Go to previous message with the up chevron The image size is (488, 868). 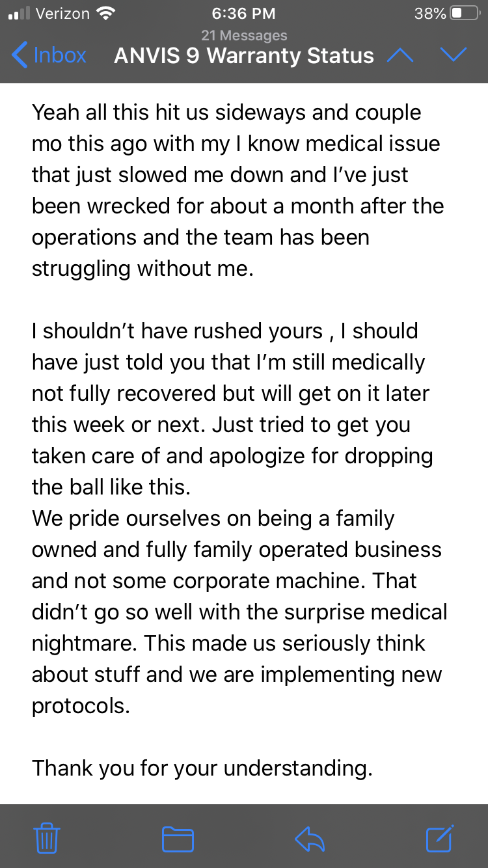(x=400, y=55)
